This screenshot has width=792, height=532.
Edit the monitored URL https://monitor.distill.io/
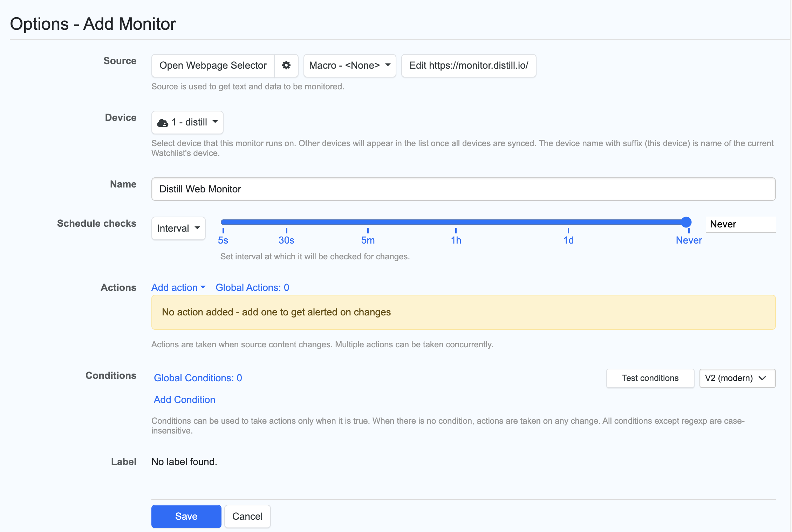click(x=469, y=66)
